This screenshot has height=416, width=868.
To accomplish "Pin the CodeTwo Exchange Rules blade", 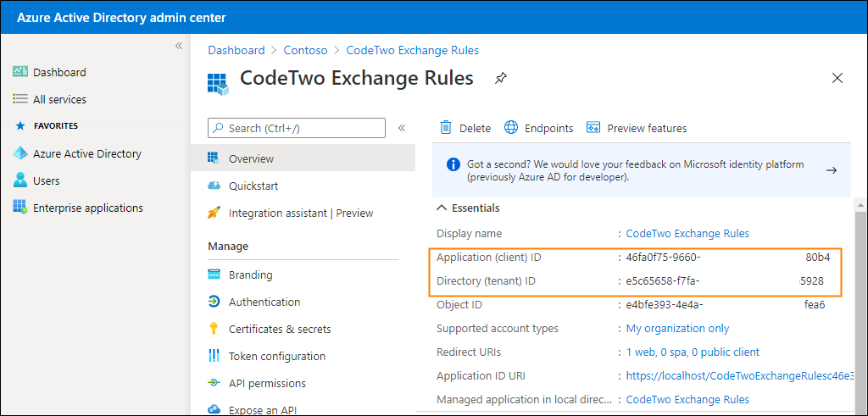I will coord(500,79).
